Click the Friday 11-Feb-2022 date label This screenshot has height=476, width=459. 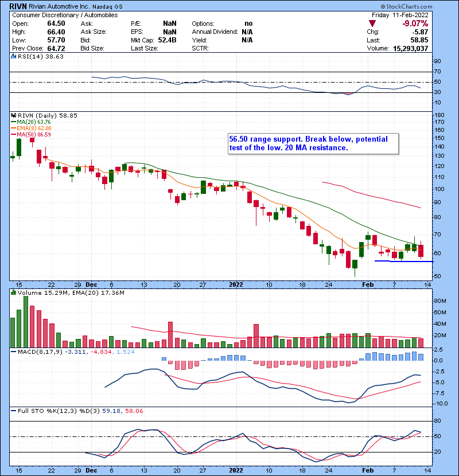click(x=400, y=15)
